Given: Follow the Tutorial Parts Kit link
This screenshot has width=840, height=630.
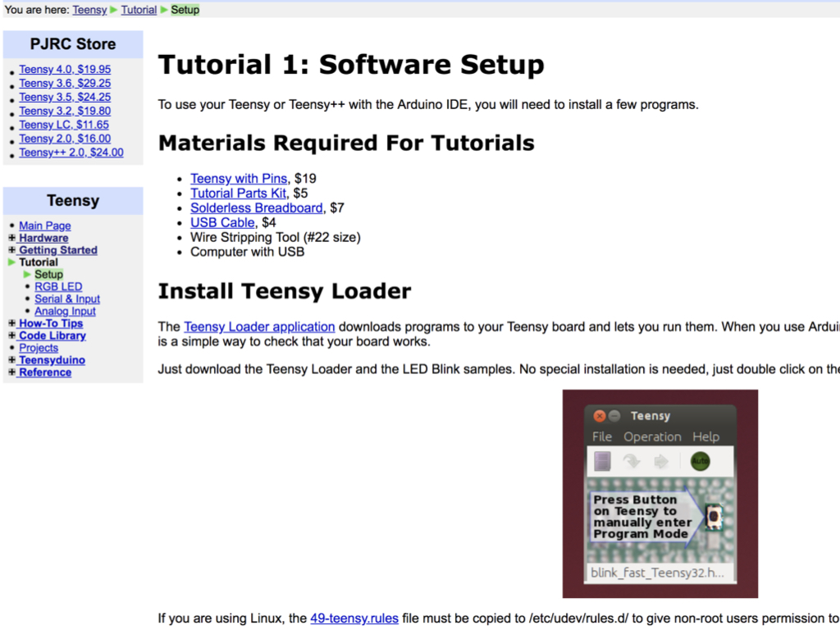Looking at the screenshot, I should [238, 193].
